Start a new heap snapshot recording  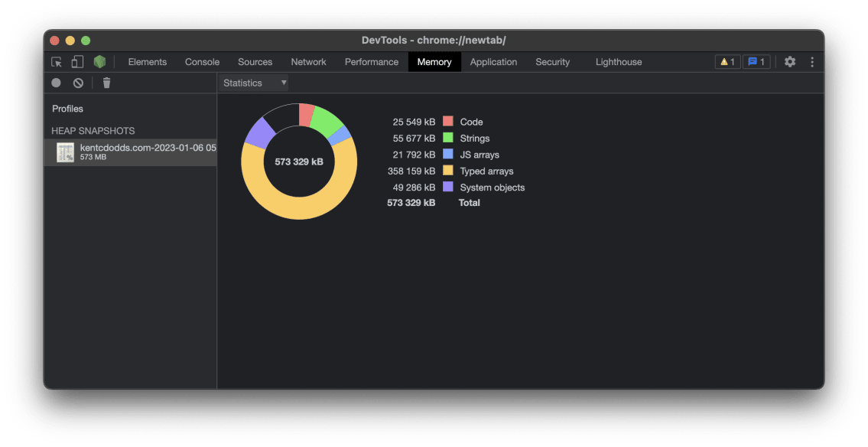[x=56, y=83]
